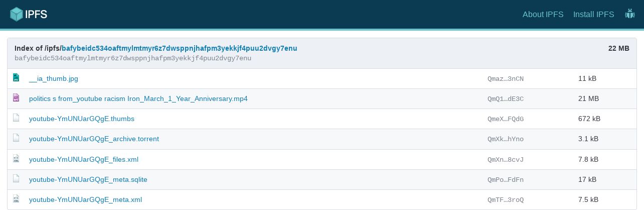644x210 pixels.
Task: Click the 22 MB total size
Action: coord(618,48)
